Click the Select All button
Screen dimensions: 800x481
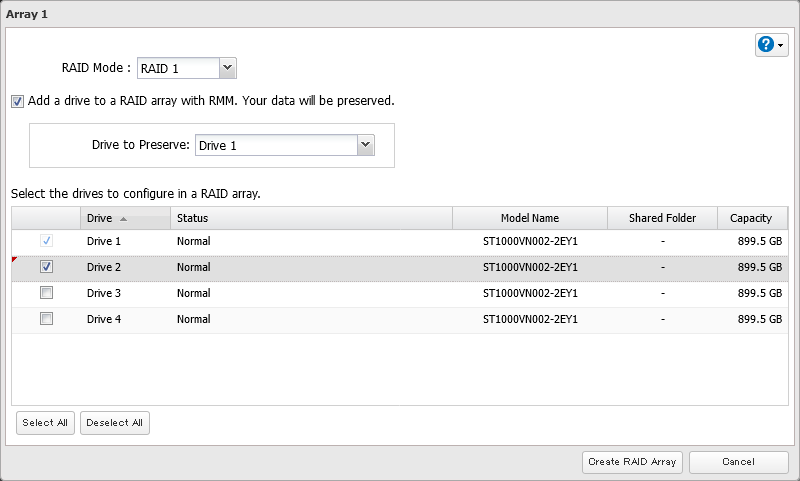point(45,423)
